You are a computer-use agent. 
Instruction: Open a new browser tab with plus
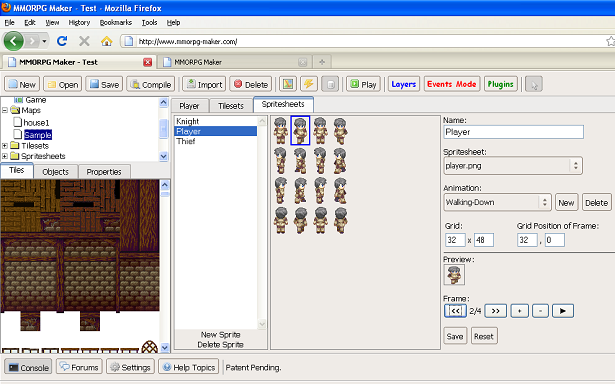322,62
